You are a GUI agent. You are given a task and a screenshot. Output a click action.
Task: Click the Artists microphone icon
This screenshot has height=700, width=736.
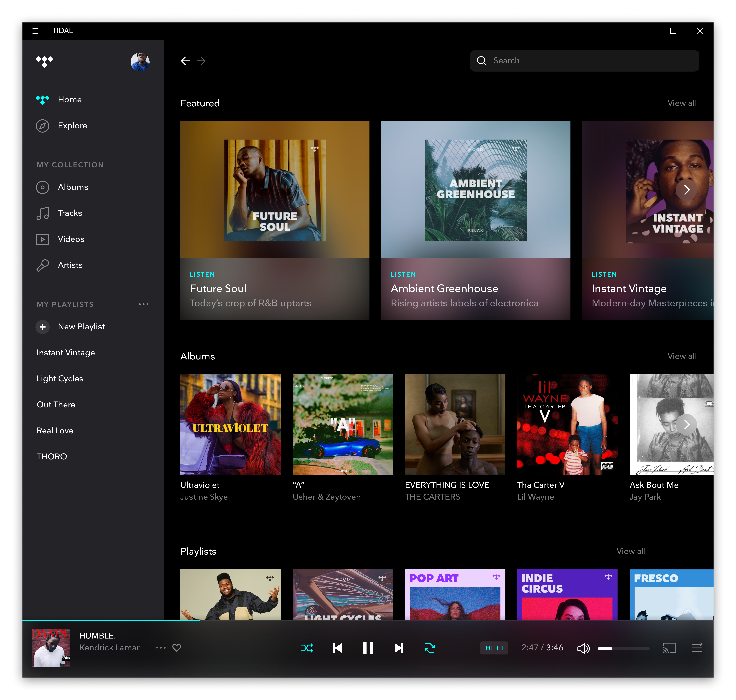[43, 265]
